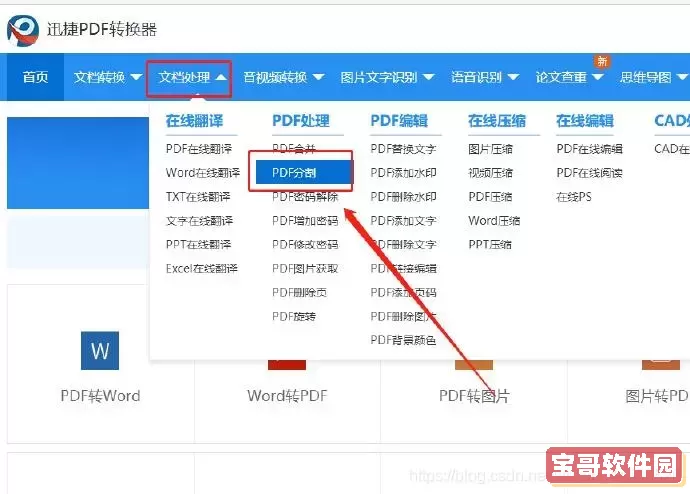Image resolution: width=690 pixels, height=494 pixels.
Task: Open 视频压缩 under 在线压缩
Action: [x=490, y=172]
